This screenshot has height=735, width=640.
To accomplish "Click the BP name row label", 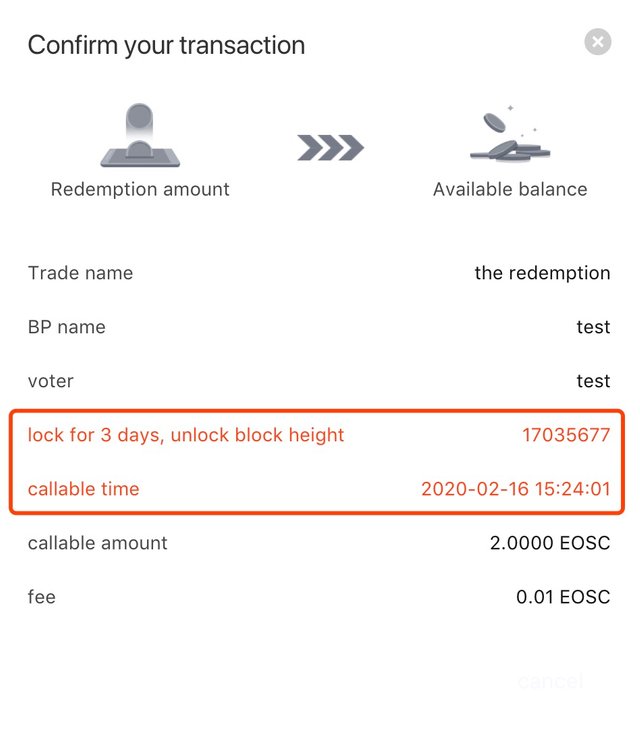I will (x=66, y=327).
